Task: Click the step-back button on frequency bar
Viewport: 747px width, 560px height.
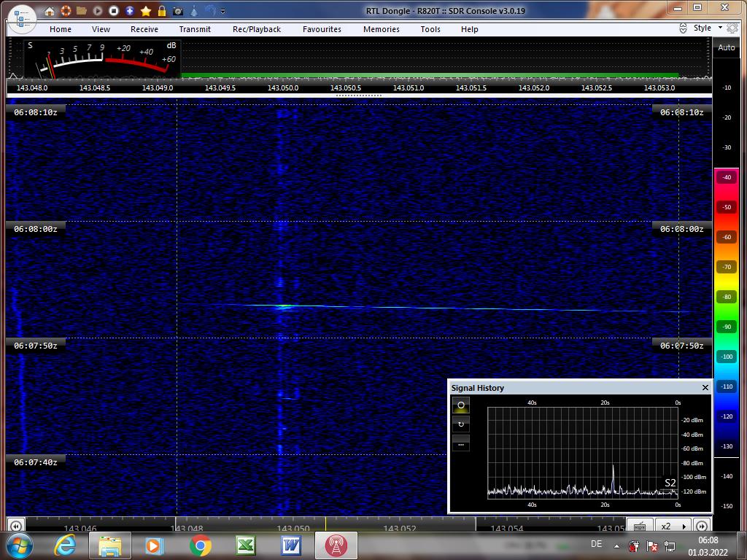Action: pyautogui.click(x=15, y=526)
